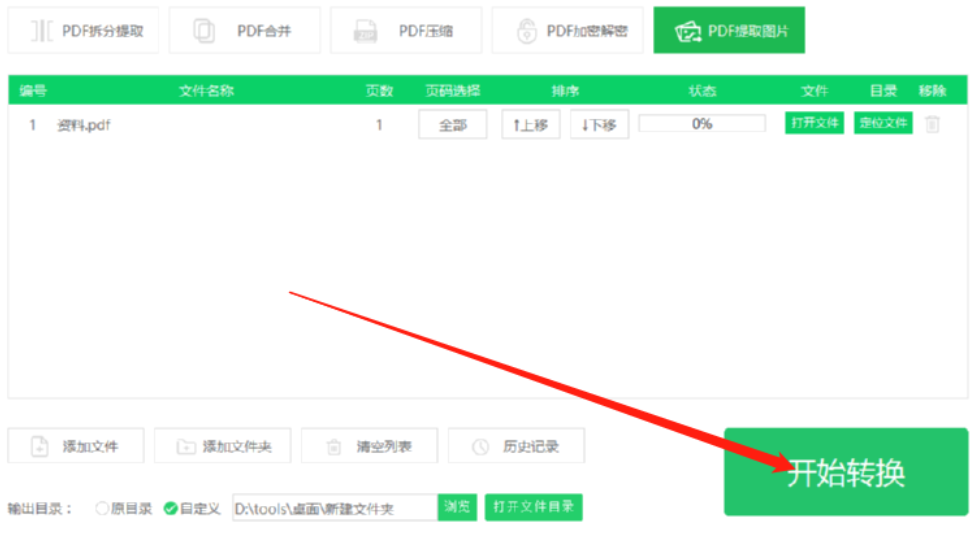
Task: Open 历史记录 history
Action: point(516,446)
